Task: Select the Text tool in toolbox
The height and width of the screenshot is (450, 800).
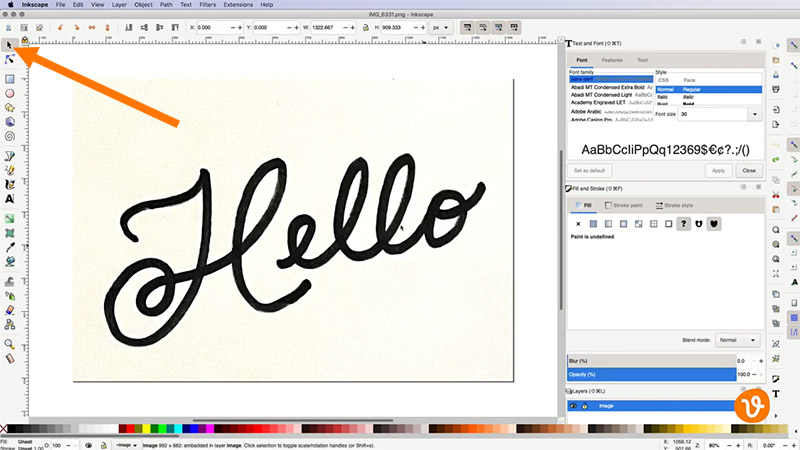Action: click(x=9, y=198)
